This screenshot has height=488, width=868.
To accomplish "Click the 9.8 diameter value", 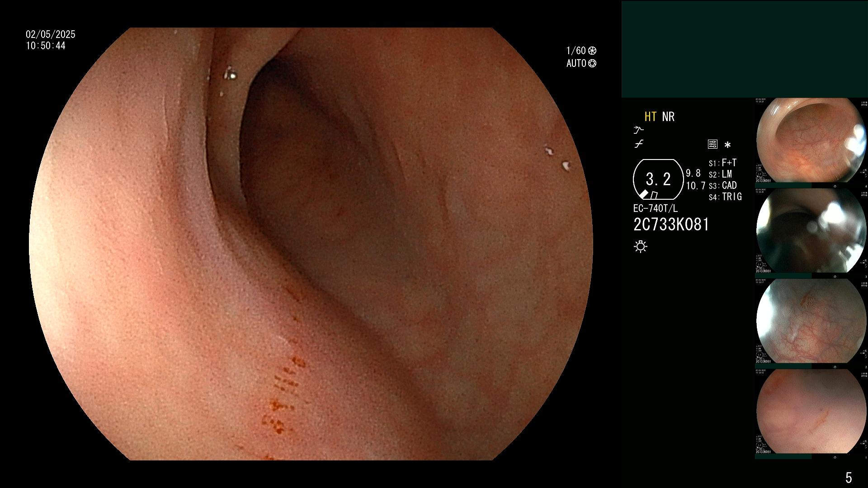I will [x=693, y=173].
